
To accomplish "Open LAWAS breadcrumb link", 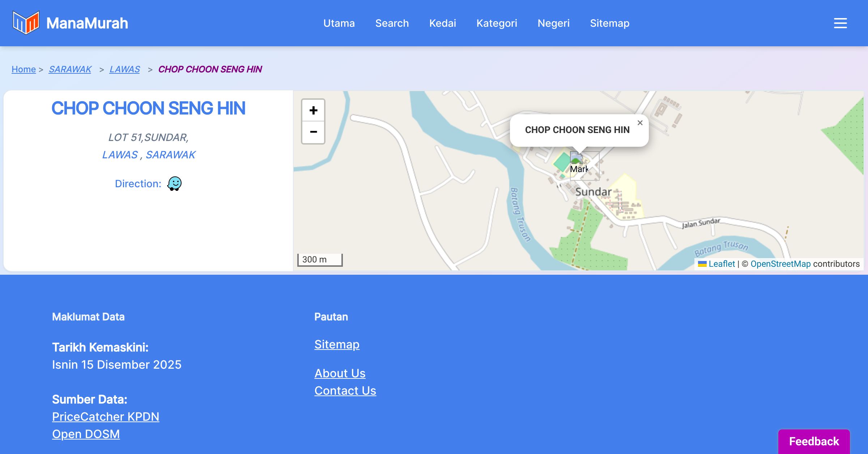I will click(124, 69).
